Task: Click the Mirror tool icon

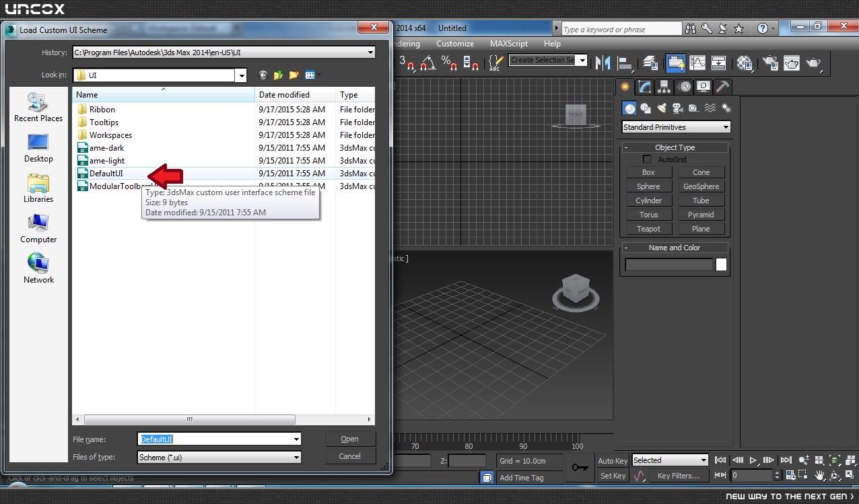Action: click(x=603, y=63)
